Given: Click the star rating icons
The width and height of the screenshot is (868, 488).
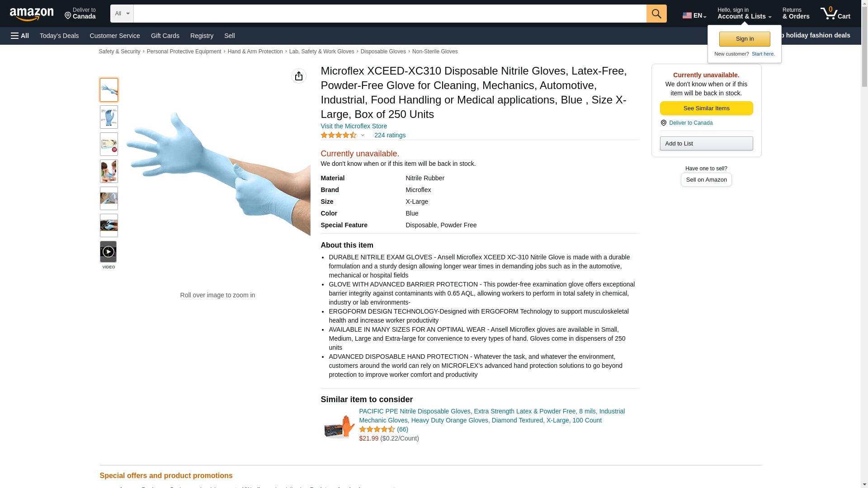Looking at the screenshot, I should coord(339,135).
